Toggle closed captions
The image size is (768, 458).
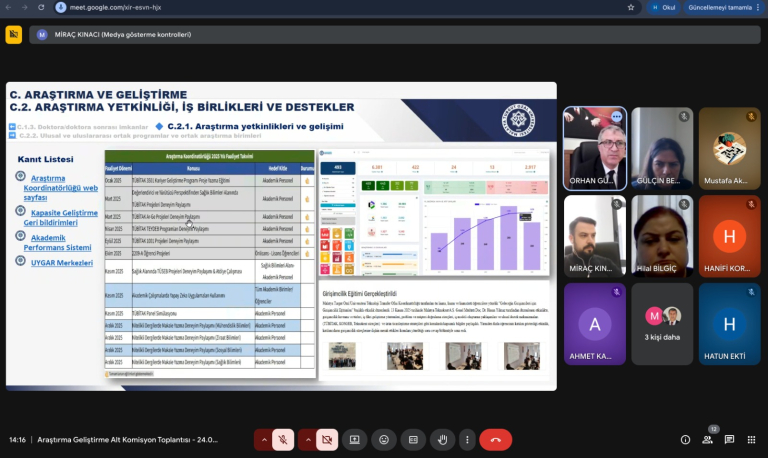(412, 439)
